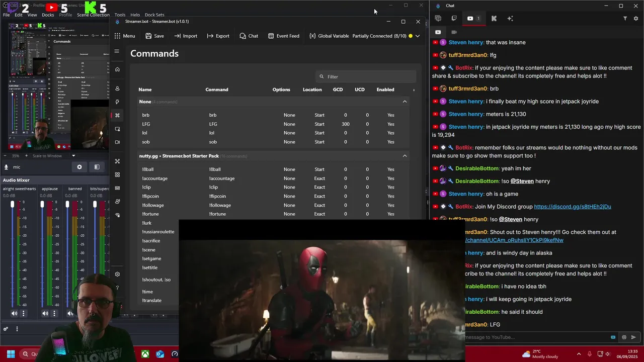This screenshot has height=362, width=644.
Task: Switch to Twitch tab in Chat window
Action: tap(454, 19)
